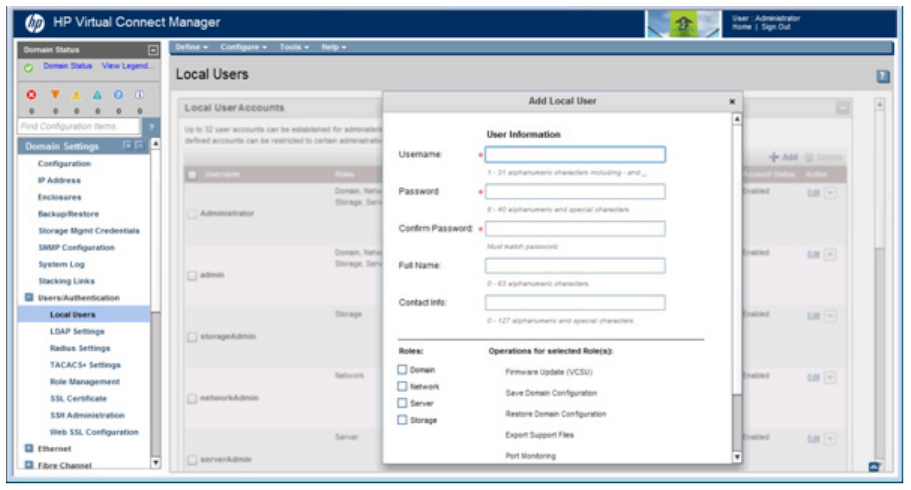The width and height of the screenshot is (911, 490).
Task: Select the storageAdmin row checkbox
Action: click(x=192, y=337)
